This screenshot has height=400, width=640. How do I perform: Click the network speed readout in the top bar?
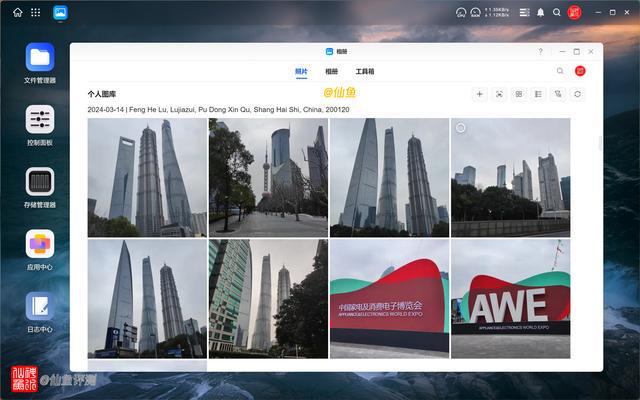click(x=497, y=13)
